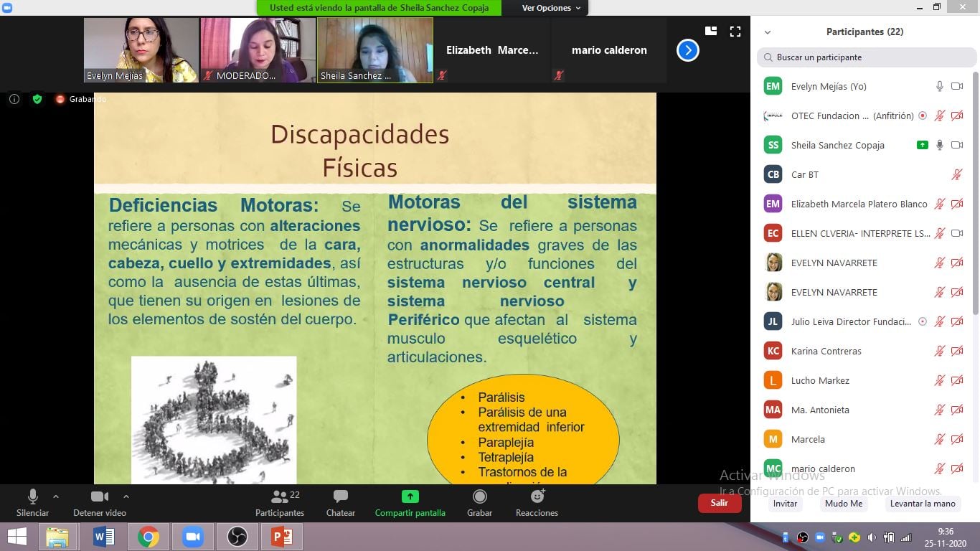Image resolution: width=980 pixels, height=551 pixels.
Task: Stop camera with Detener video
Action: point(99,496)
